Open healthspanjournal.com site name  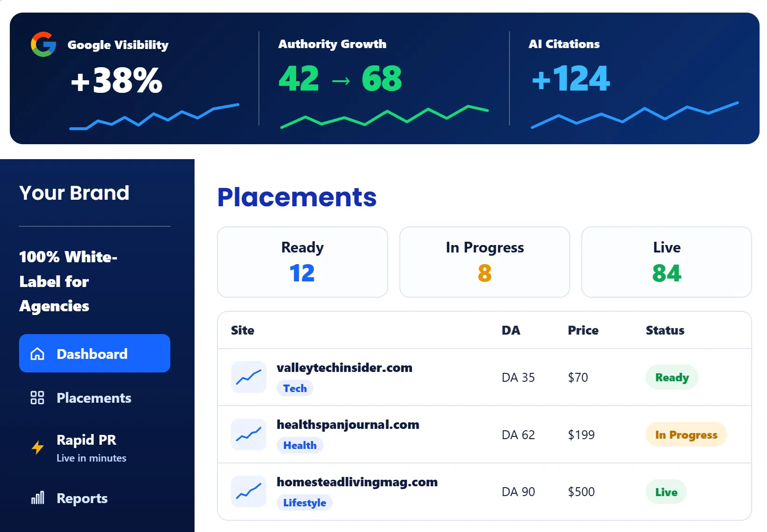[x=348, y=425]
